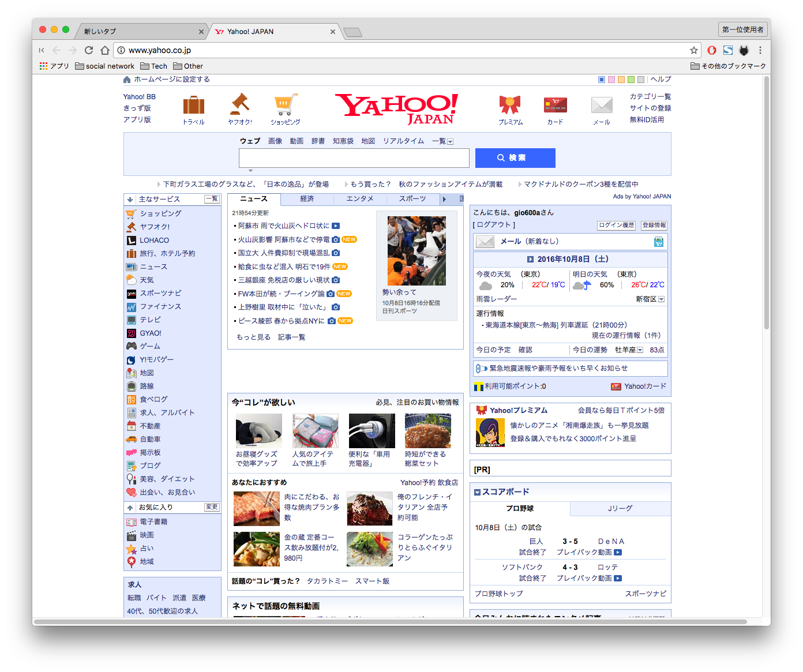Viewport: 803px width, 672px height.
Task: Click the baseball news photo thumbnail
Action: click(x=416, y=251)
